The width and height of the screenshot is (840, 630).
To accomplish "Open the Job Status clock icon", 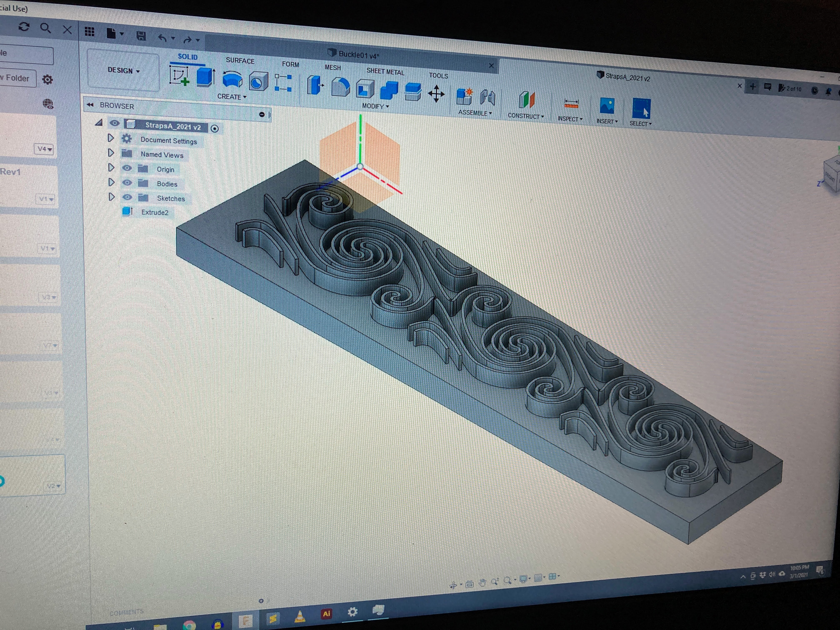I will click(815, 90).
